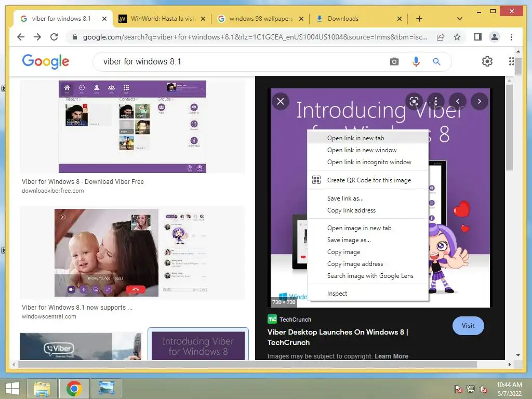Choose Search image with Google Lens
The image size is (532, 399).
click(368, 276)
